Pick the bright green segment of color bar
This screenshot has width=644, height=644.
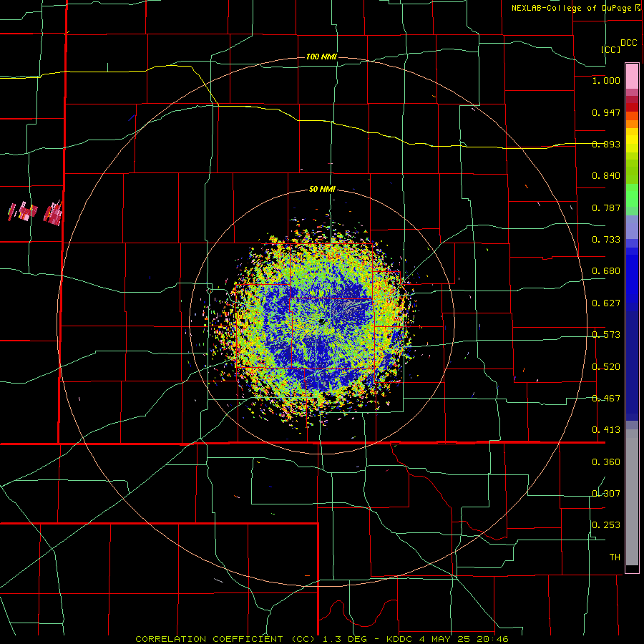click(632, 195)
